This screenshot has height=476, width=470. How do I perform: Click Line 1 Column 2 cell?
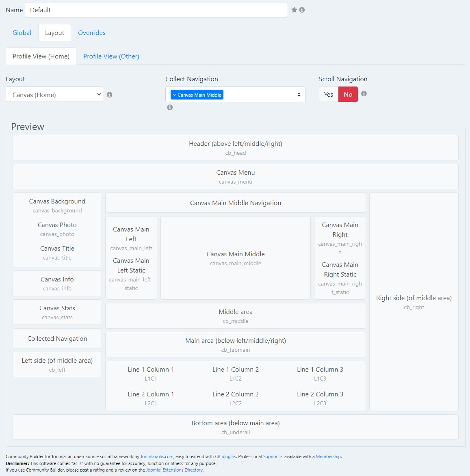pyautogui.click(x=236, y=373)
